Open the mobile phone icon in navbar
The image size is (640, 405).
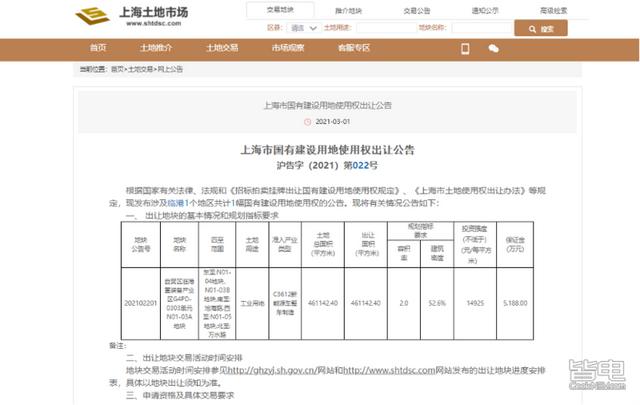pyautogui.click(x=465, y=49)
